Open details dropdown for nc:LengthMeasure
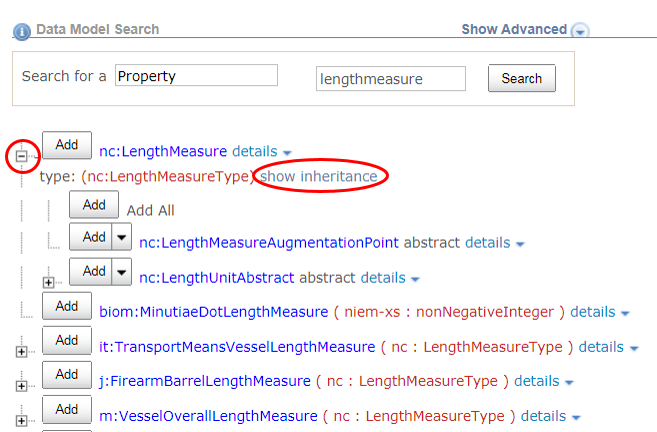Viewport: 657px width, 432px height. coord(262,152)
